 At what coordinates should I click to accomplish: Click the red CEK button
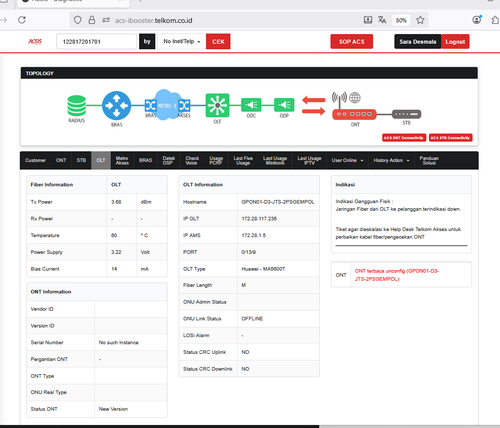pyautogui.click(x=218, y=42)
